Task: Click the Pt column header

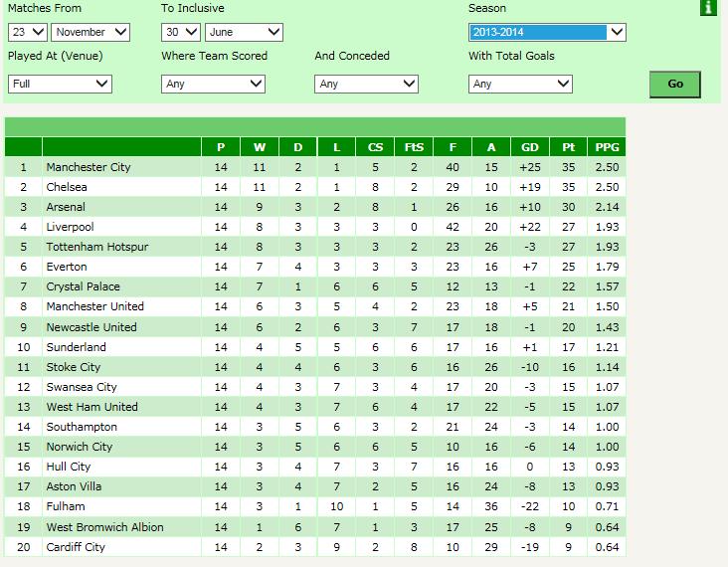Action: (x=568, y=147)
